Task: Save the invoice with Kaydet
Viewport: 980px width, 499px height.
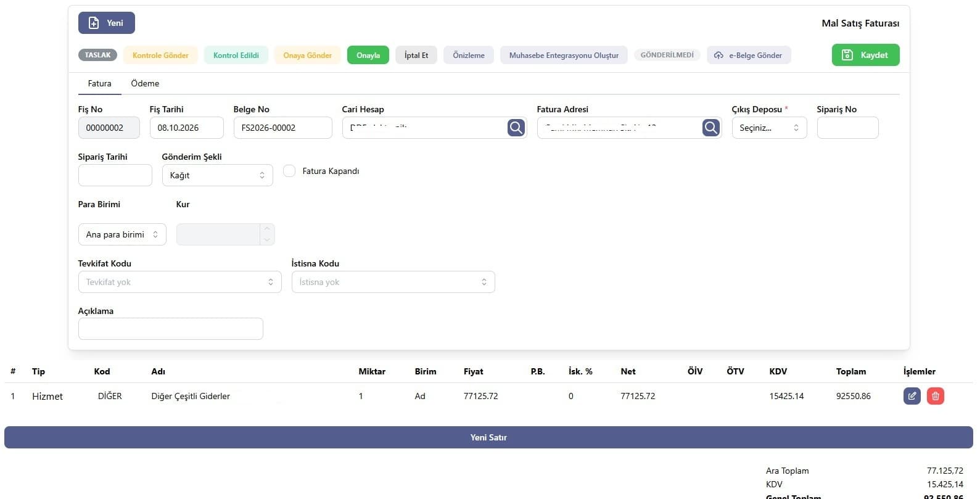Action: click(x=865, y=55)
